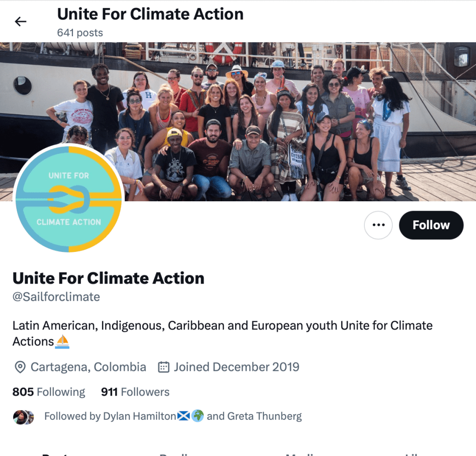This screenshot has width=476, height=456.
Task: Open the "Followed by Dylan Hamilton" link
Action: tap(110, 416)
